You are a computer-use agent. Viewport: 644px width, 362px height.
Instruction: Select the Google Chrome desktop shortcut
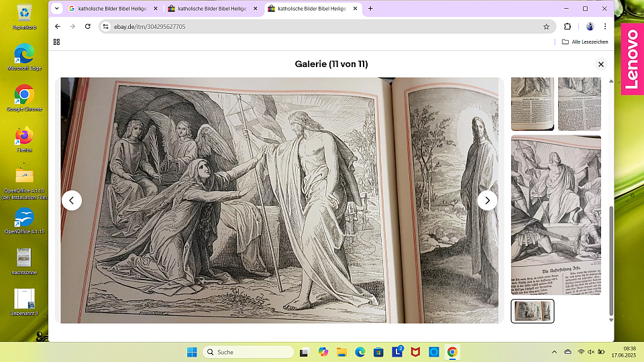tap(24, 99)
